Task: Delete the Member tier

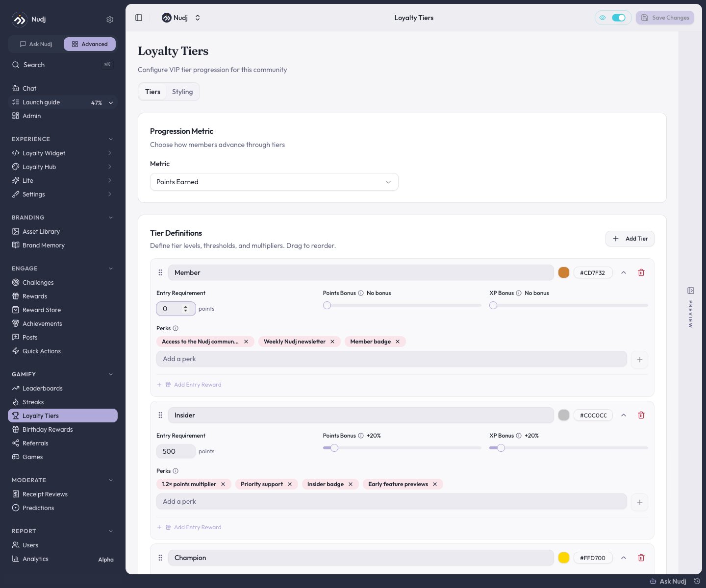Action: point(641,272)
